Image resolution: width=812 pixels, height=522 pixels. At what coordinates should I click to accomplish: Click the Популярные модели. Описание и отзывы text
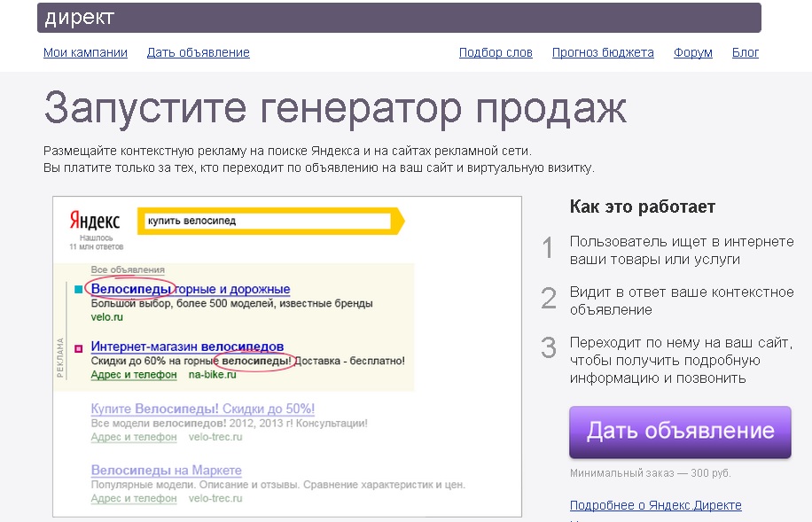277,485
